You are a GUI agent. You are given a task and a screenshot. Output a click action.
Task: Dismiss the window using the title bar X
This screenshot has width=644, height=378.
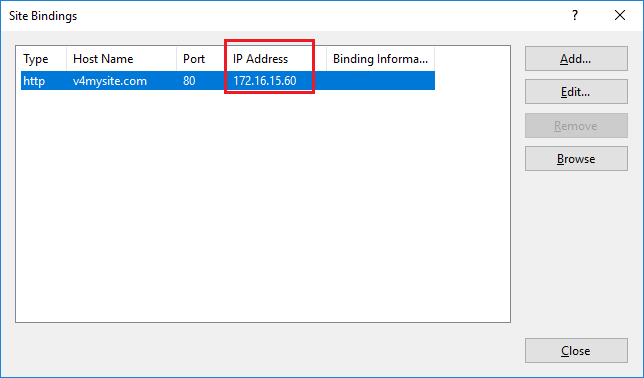[x=620, y=16]
